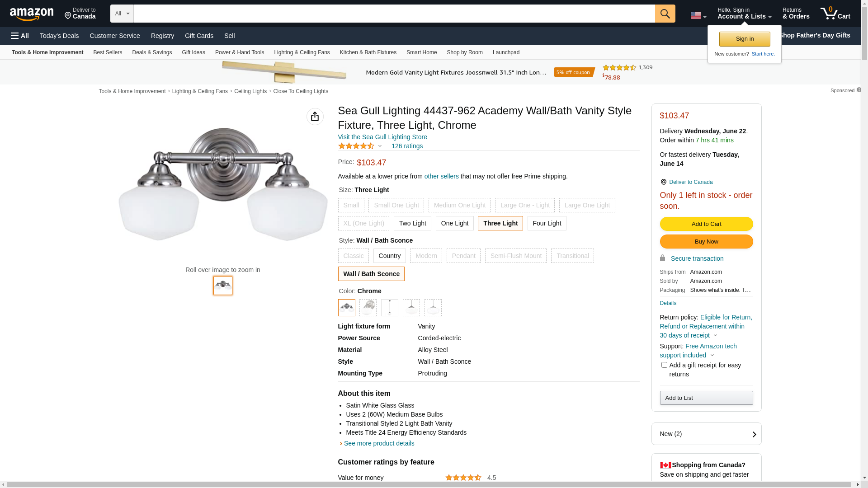The image size is (868, 488).
Task: Click the Amazon logo
Action: click(32, 14)
